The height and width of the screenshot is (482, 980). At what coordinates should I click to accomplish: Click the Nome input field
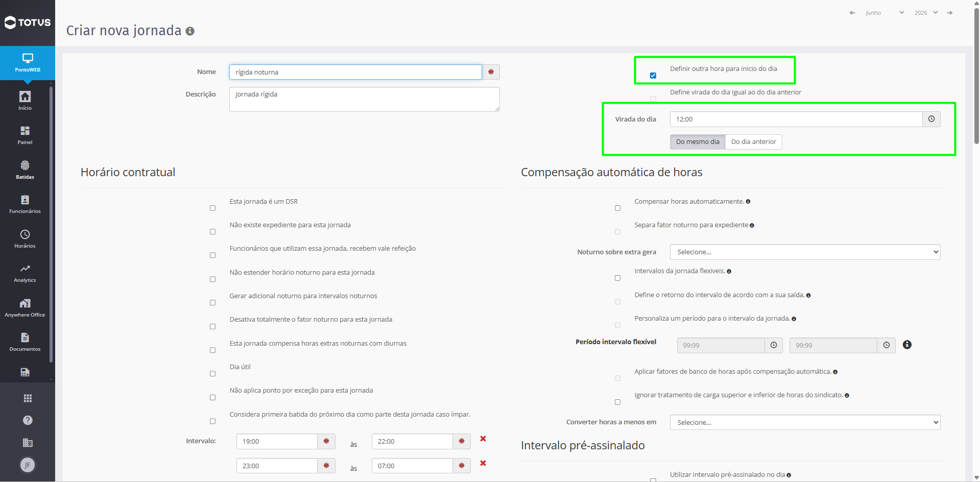click(x=355, y=72)
